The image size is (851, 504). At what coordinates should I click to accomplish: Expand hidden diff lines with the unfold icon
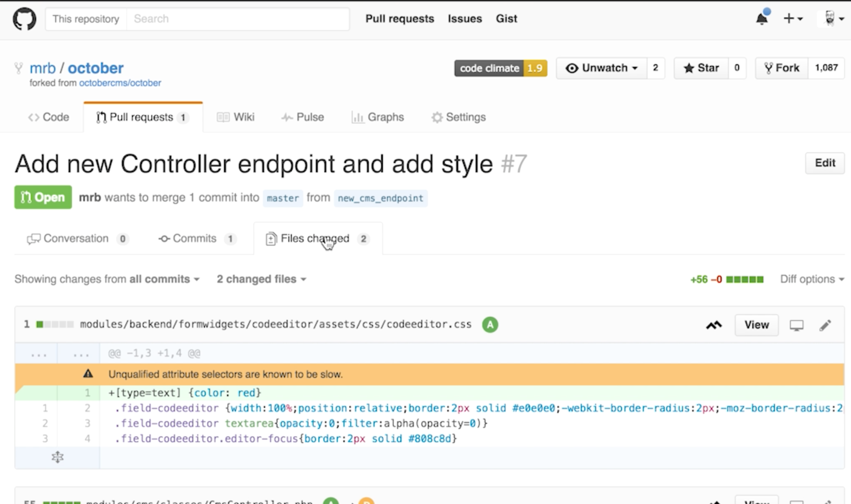click(57, 457)
